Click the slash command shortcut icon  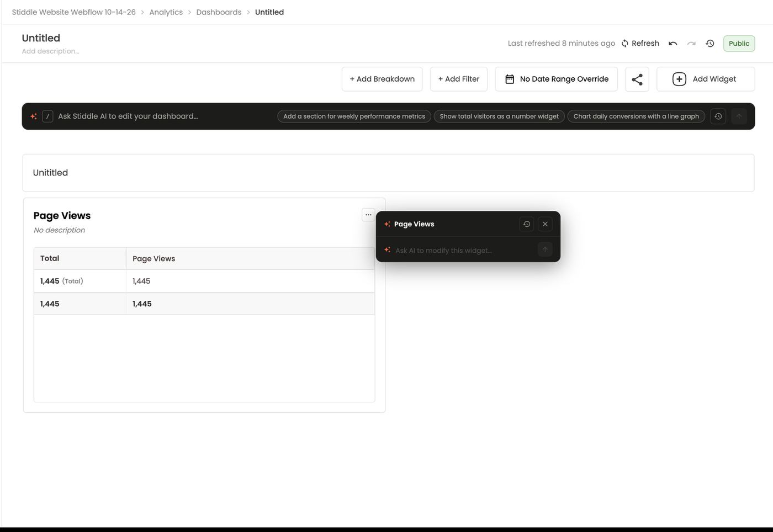tap(48, 116)
